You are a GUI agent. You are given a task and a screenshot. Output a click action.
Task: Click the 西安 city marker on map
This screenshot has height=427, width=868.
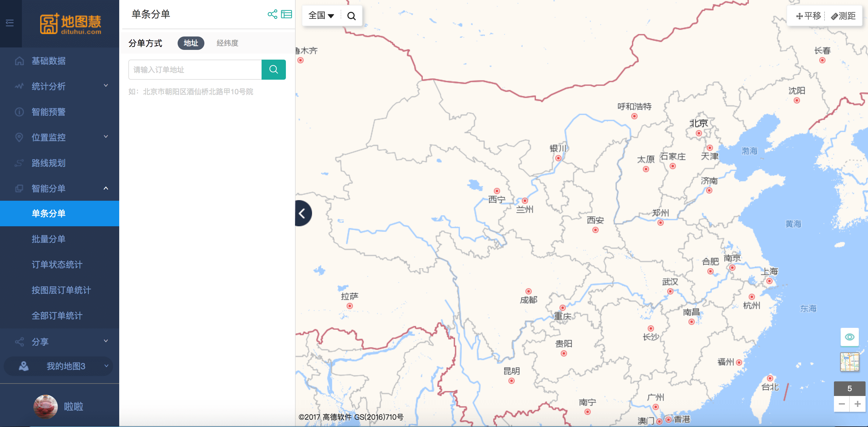tap(595, 230)
